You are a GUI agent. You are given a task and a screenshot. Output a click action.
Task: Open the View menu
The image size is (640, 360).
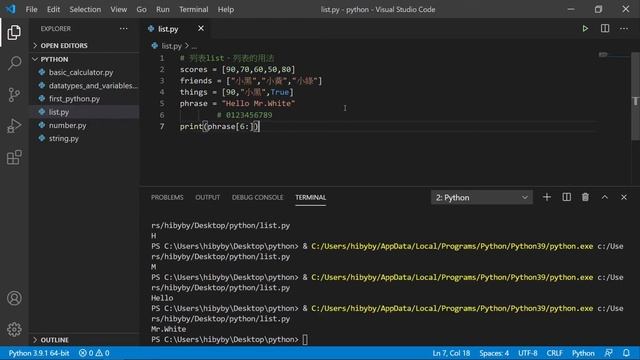click(x=118, y=9)
